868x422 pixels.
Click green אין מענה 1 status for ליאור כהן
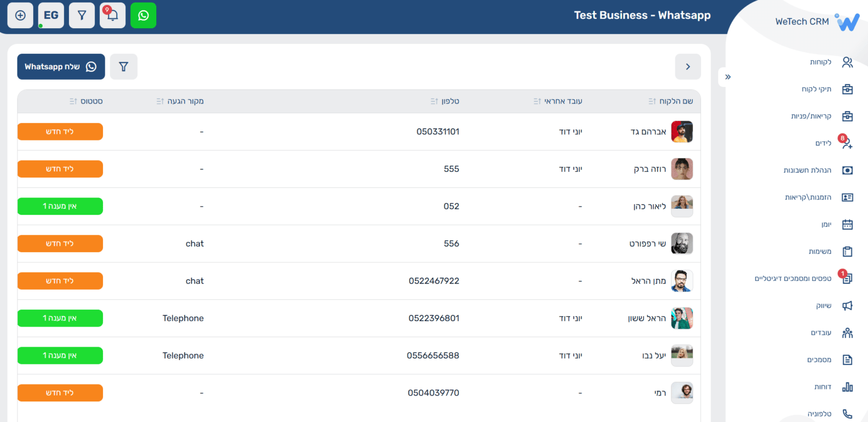click(x=60, y=206)
